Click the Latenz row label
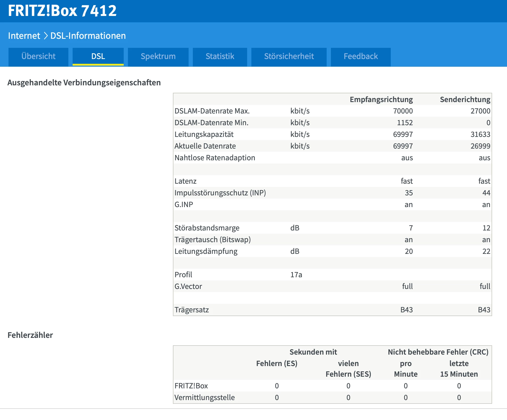This screenshot has height=420, width=507. tap(185, 181)
